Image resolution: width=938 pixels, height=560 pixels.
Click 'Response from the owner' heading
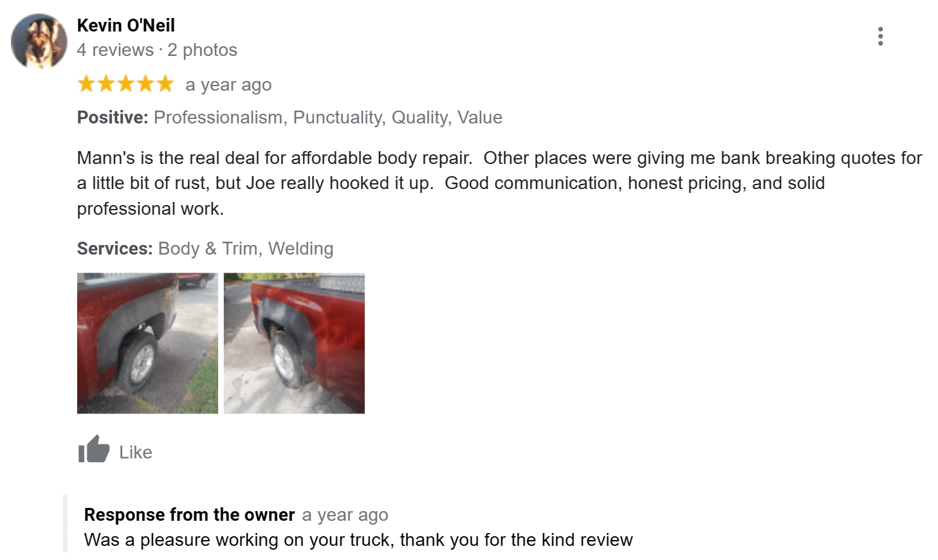pyautogui.click(x=189, y=514)
